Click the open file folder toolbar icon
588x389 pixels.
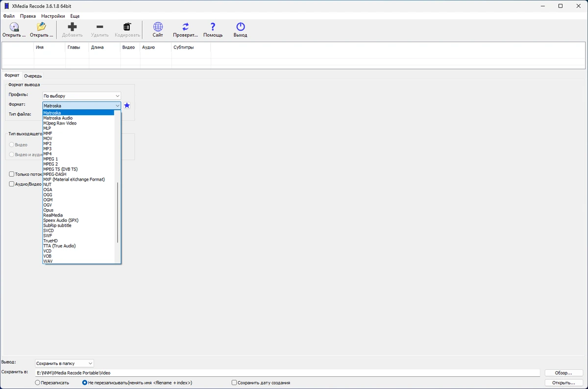42,27
